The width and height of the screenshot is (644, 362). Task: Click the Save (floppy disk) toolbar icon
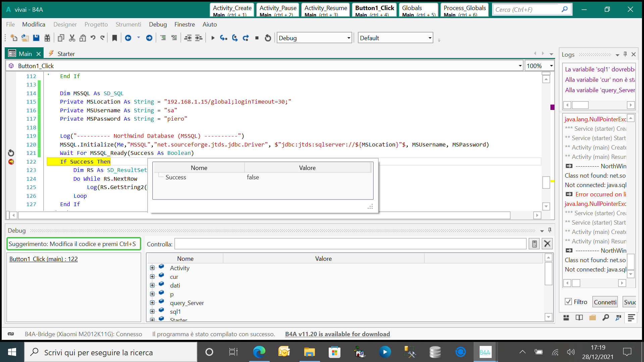click(36, 38)
